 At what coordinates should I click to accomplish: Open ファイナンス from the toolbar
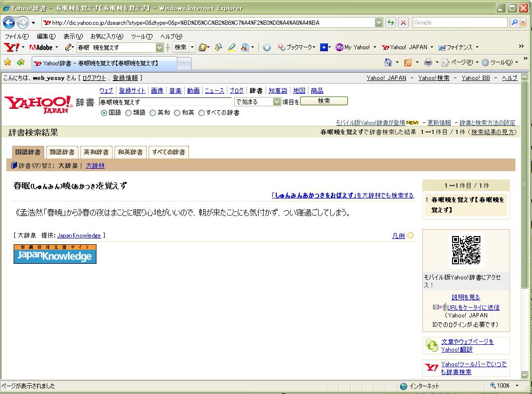point(456,47)
